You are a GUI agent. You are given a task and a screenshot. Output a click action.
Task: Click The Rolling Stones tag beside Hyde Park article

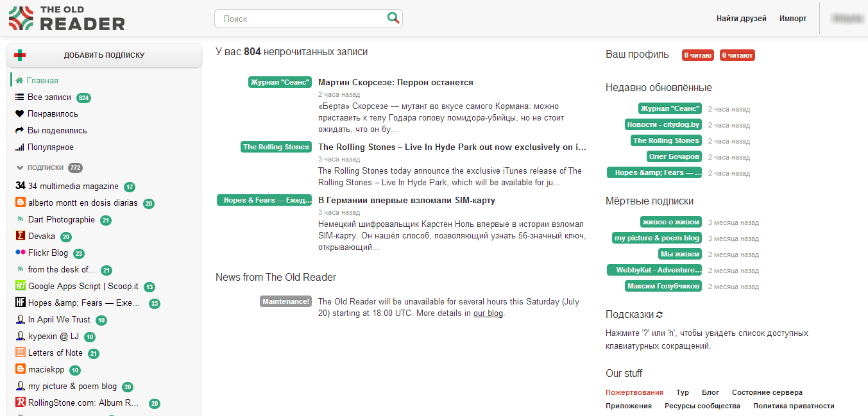tap(276, 147)
